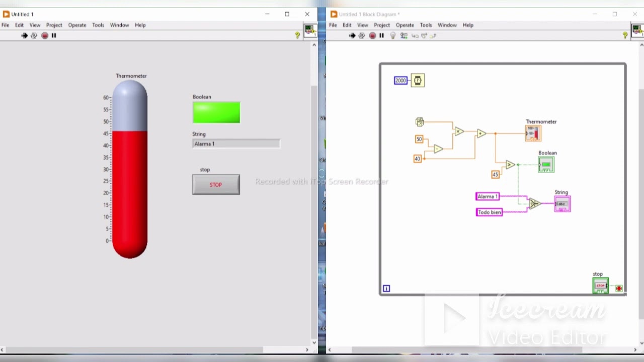Select the 'Alarma 1' string constant

pyautogui.click(x=488, y=197)
